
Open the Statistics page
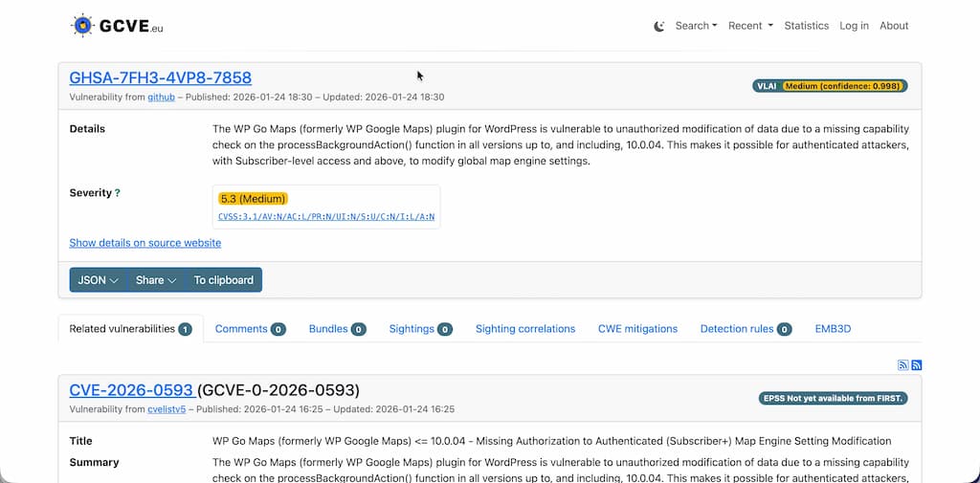pos(806,26)
